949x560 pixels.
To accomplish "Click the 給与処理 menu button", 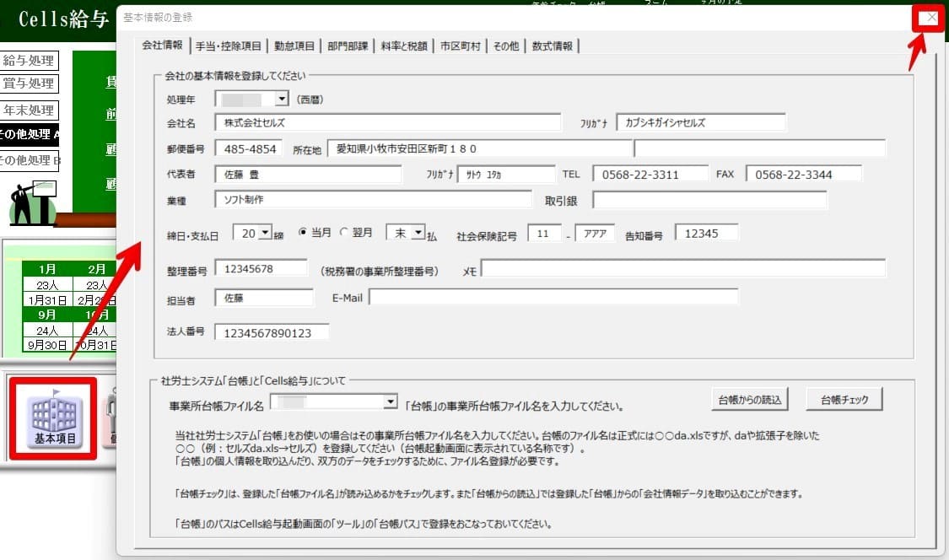I will coord(29,61).
